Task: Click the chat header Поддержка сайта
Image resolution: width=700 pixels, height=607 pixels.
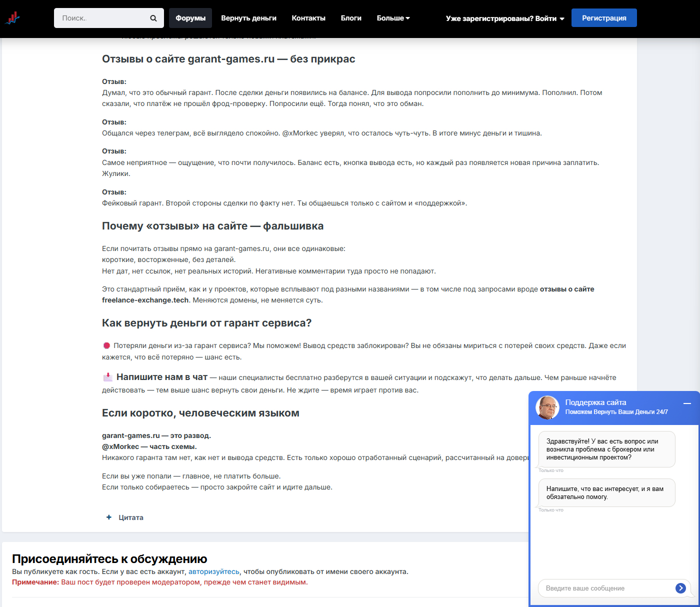Action: pos(595,402)
